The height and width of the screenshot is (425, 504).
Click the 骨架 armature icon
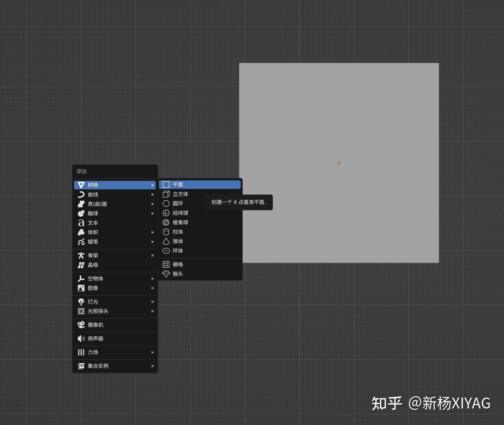tap(81, 255)
